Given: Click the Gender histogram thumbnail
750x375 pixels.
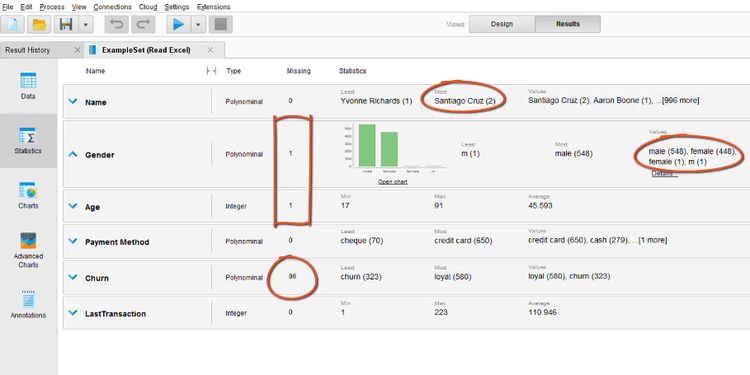Looking at the screenshot, I should pyautogui.click(x=395, y=149).
